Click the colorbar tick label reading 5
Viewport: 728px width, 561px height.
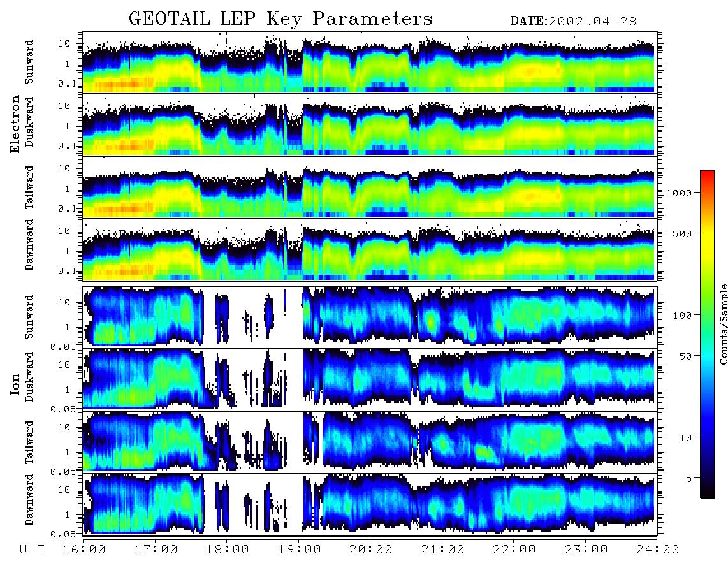689,479
